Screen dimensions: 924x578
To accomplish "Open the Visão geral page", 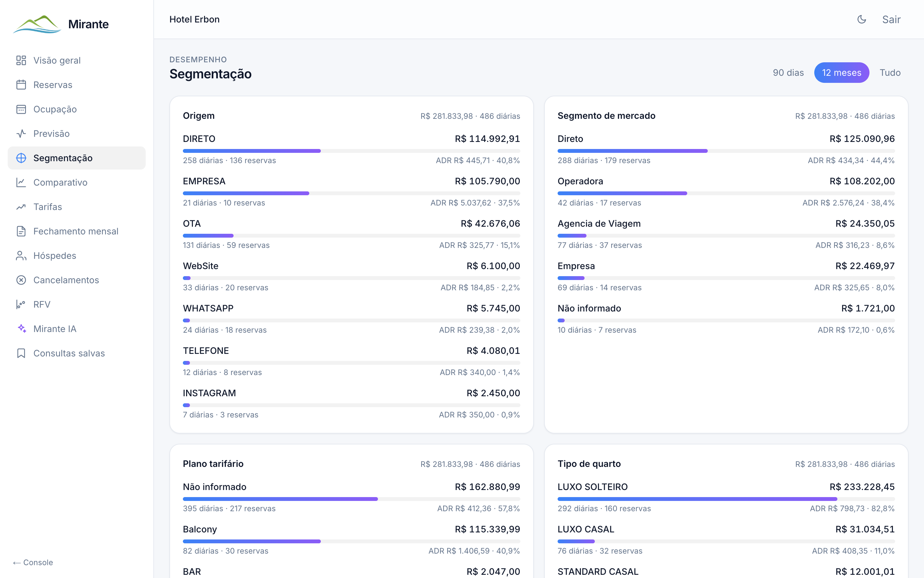I will click(76, 60).
